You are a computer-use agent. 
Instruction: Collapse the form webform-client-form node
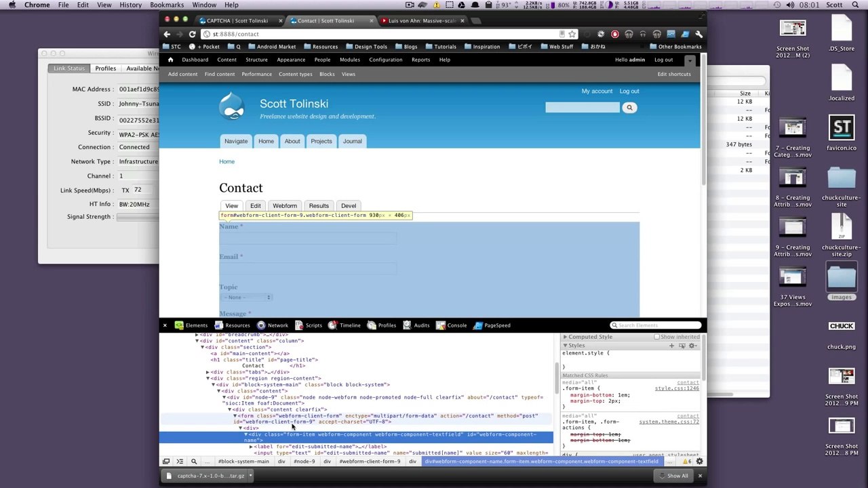235,416
